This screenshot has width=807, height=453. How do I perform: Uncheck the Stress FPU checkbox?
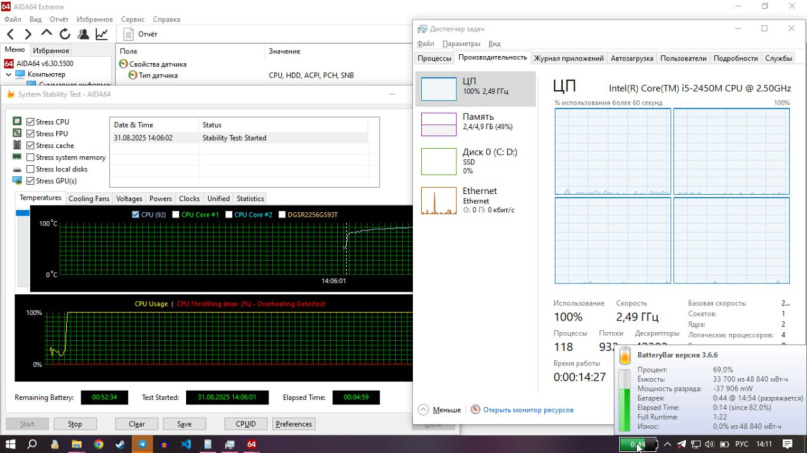pos(30,133)
